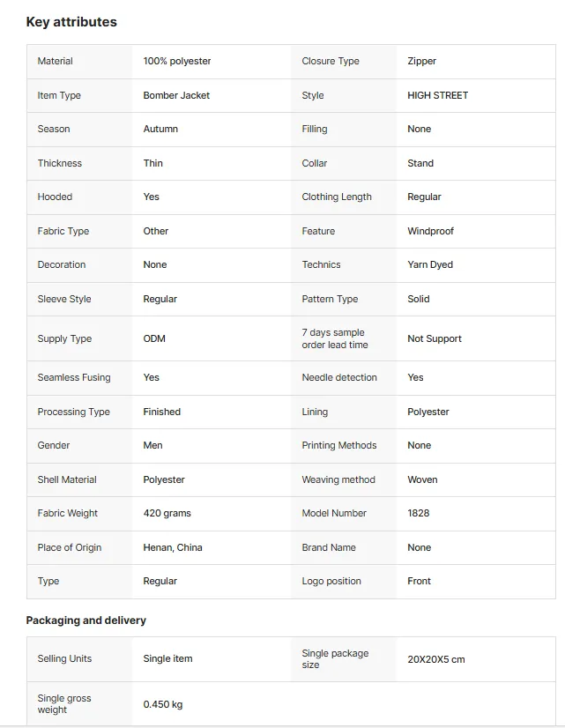Click the Key attributes heading
This screenshot has width=565, height=728.
pos(71,22)
